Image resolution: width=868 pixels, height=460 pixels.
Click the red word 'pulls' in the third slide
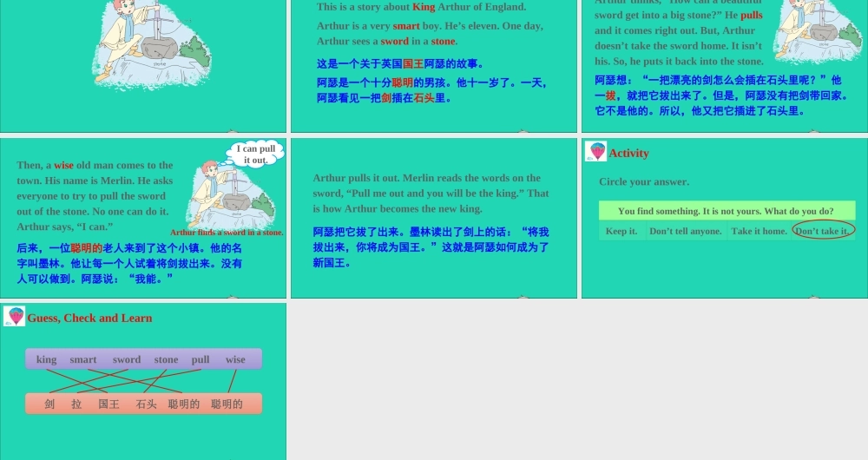(751, 15)
